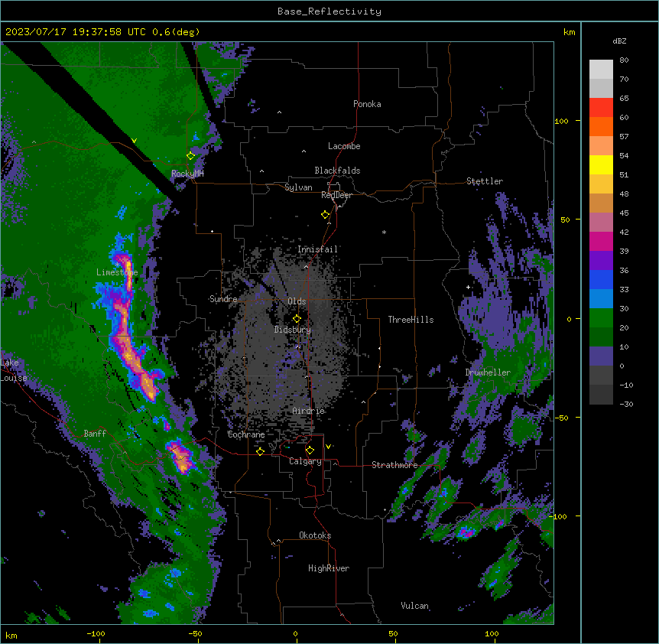
Task: Select the Olds town label
Action: click(297, 301)
